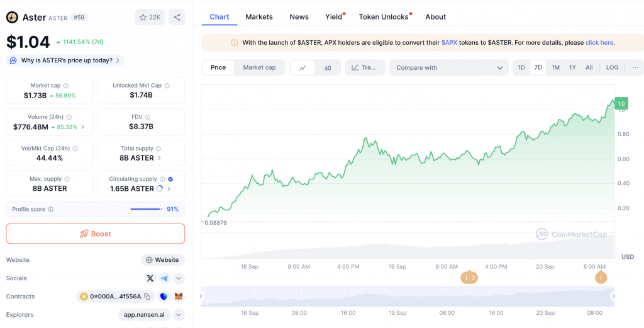Viewport: 644px width, 328px height.
Task: Expand Volume (24h) details arrow
Action: point(82,127)
